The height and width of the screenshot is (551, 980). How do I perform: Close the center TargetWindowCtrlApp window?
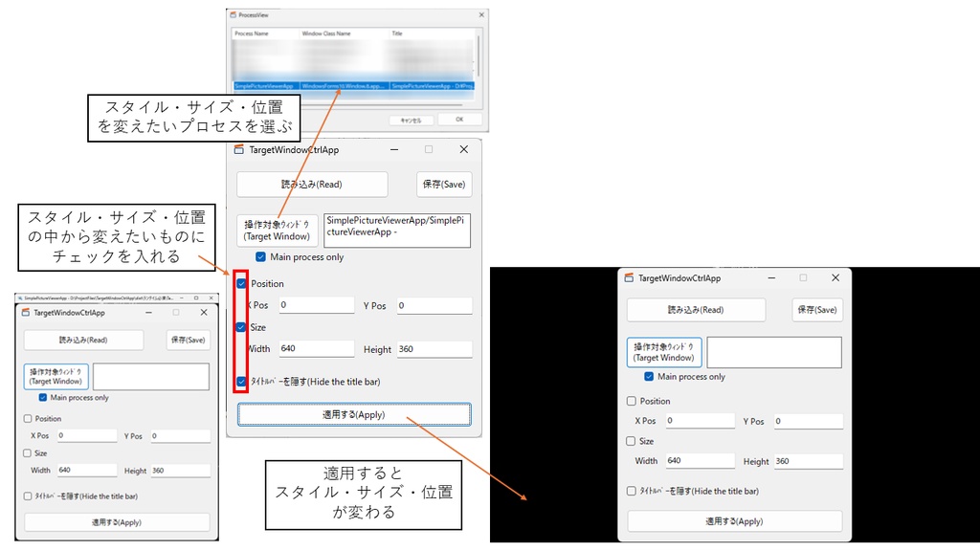[463, 149]
